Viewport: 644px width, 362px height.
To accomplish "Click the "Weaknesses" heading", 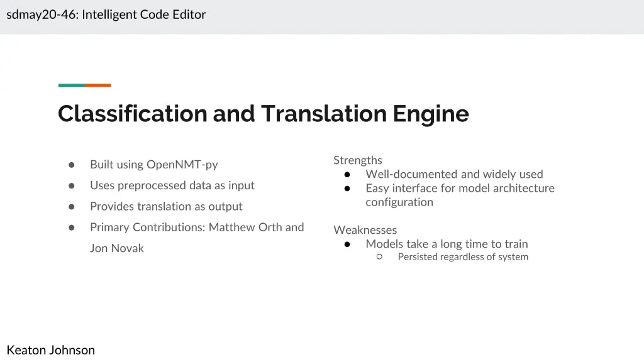I will click(365, 230).
